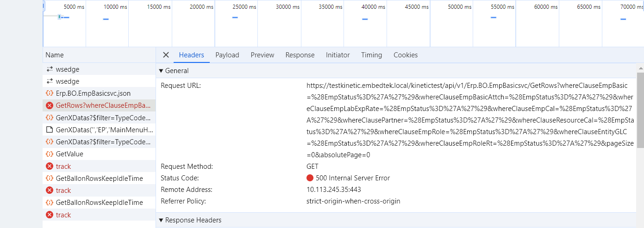Click the Request URL value text
The image size is (644, 228).
tap(470, 120)
